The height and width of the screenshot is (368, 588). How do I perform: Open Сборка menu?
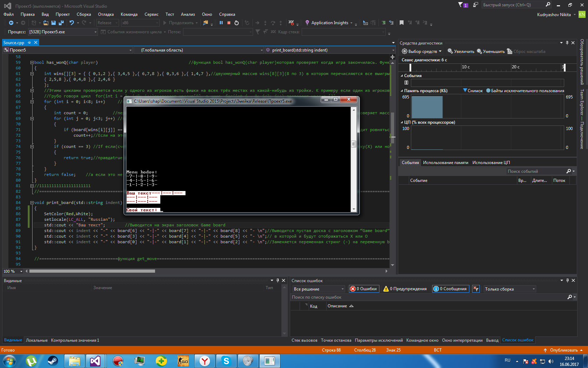coord(84,14)
